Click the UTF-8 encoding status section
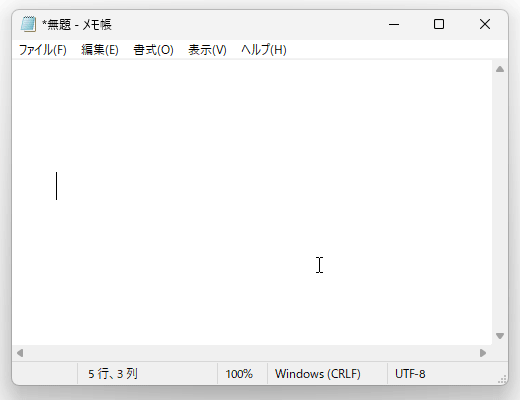The image size is (520, 400). coord(410,374)
